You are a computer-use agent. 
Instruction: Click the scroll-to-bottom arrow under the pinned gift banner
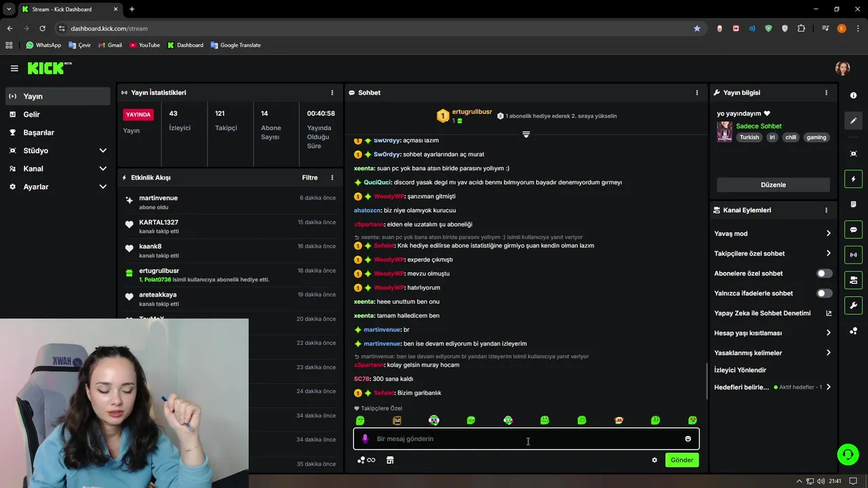tap(526, 134)
